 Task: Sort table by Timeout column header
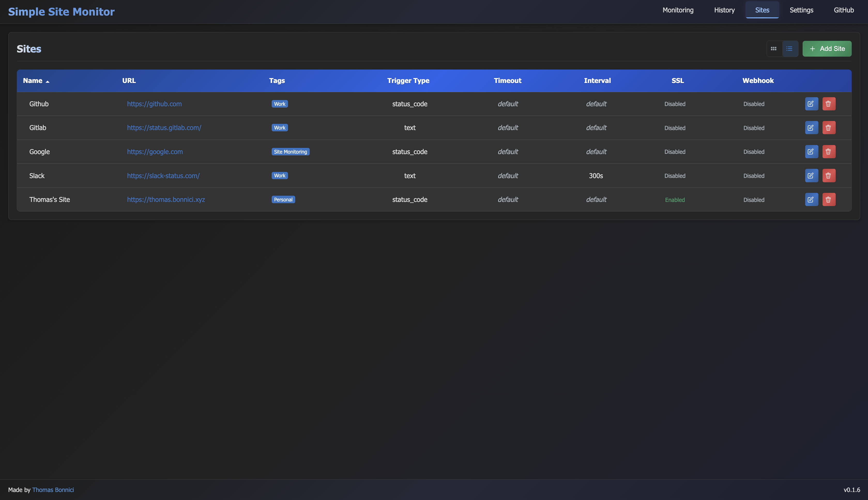click(507, 81)
